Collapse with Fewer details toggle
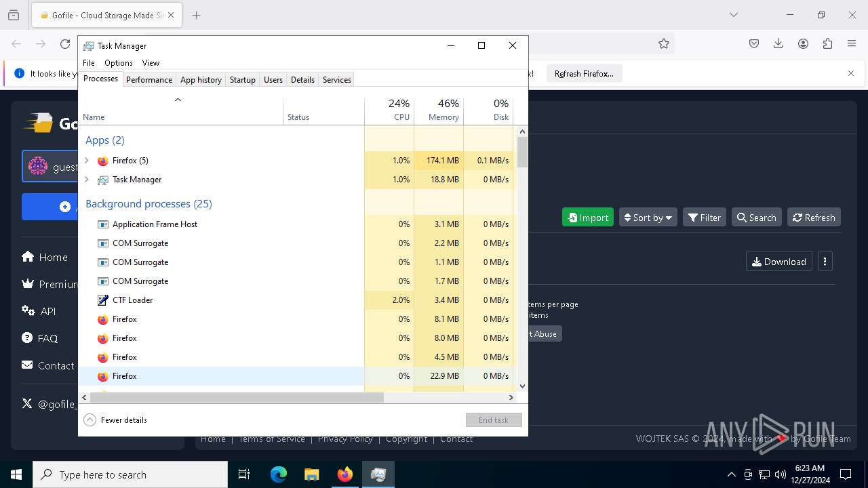 (x=115, y=420)
